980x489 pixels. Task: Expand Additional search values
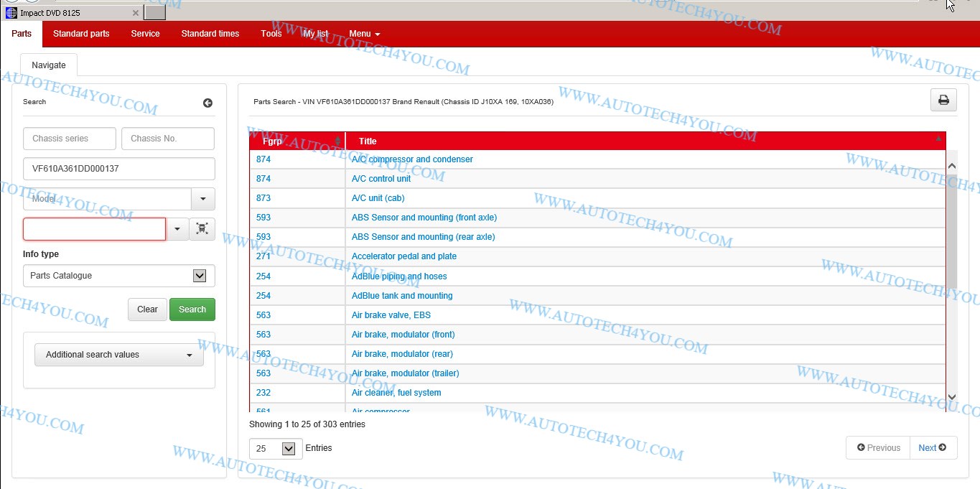(x=118, y=355)
